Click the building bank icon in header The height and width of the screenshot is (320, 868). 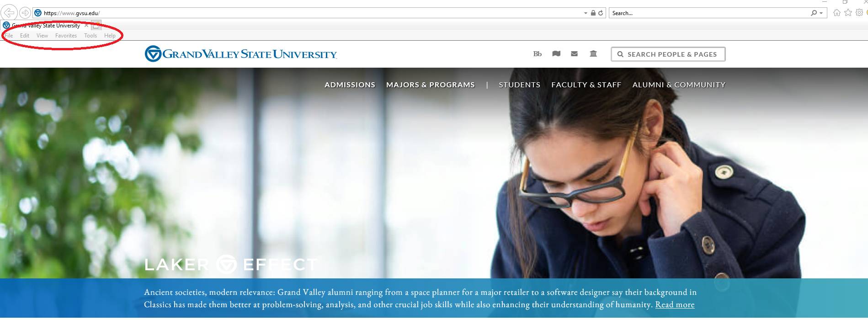coord(593,54)
